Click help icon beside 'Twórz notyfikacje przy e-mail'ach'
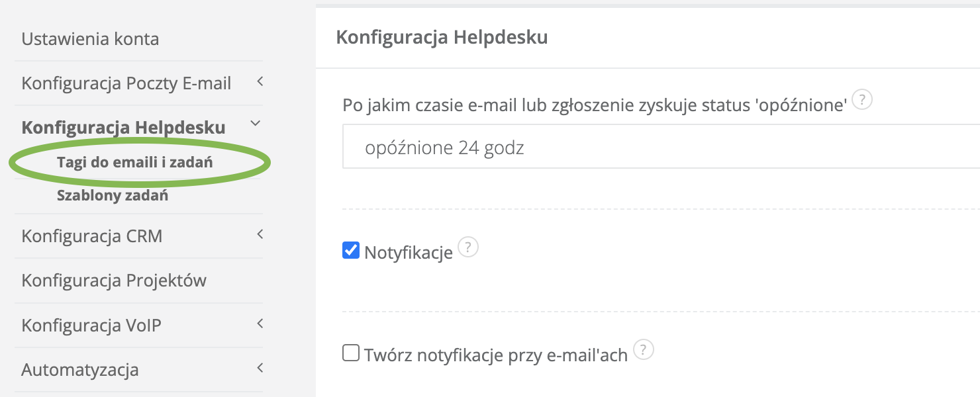 click(x=644, y=350)
